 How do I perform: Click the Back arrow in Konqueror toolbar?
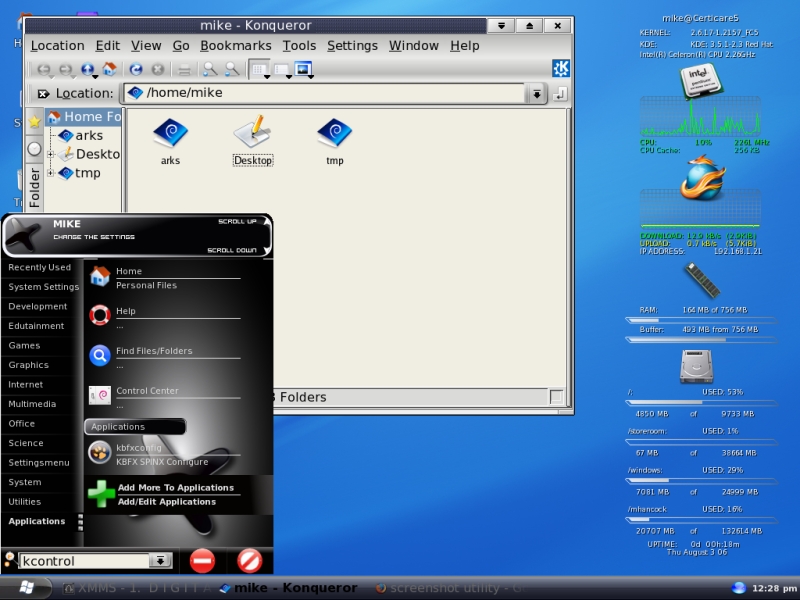point(44,69)
